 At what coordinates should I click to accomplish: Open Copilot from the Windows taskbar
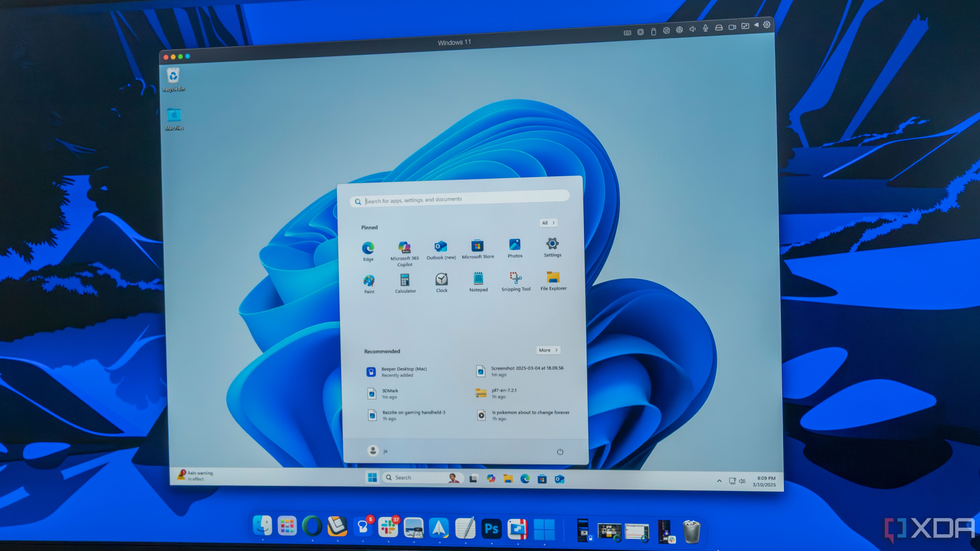pos(491,478)
